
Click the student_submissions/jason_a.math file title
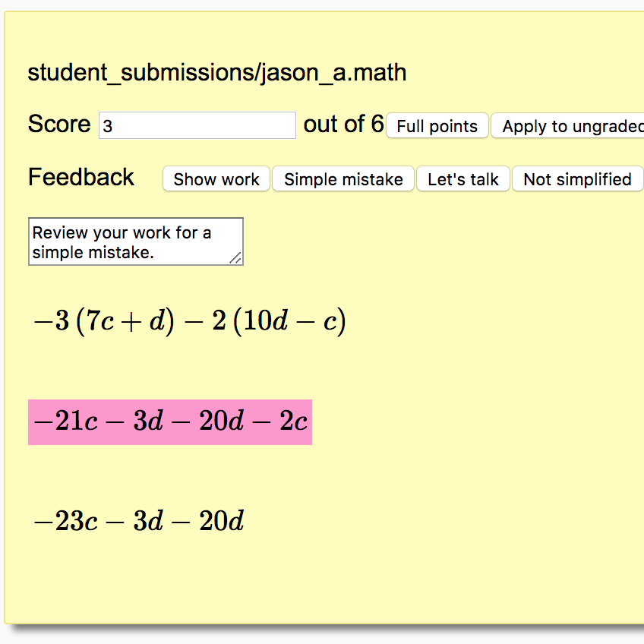(x=217, y=73)
